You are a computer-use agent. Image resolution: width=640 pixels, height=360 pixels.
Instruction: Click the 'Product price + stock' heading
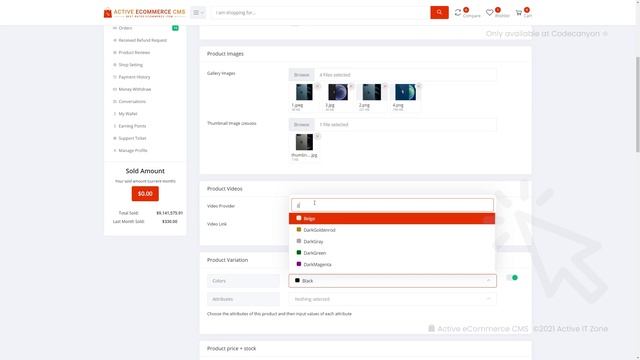pos(231,349)
